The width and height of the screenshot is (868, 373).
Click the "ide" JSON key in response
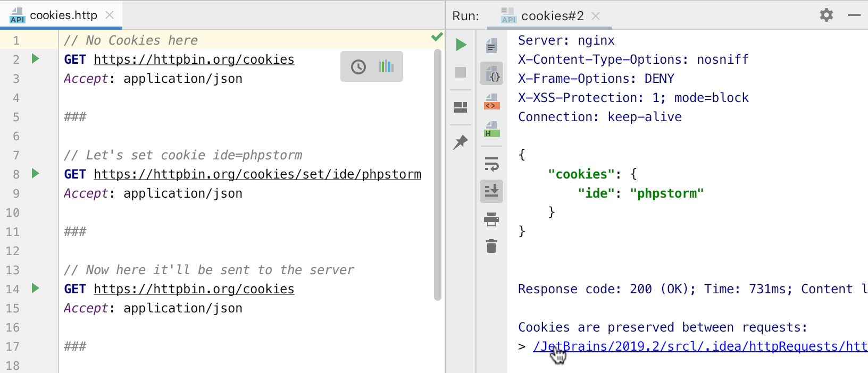click(x=596, y=193)
